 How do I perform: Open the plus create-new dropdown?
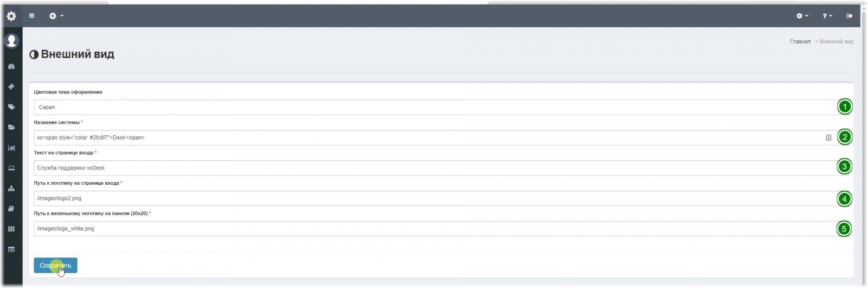(56, 16)
